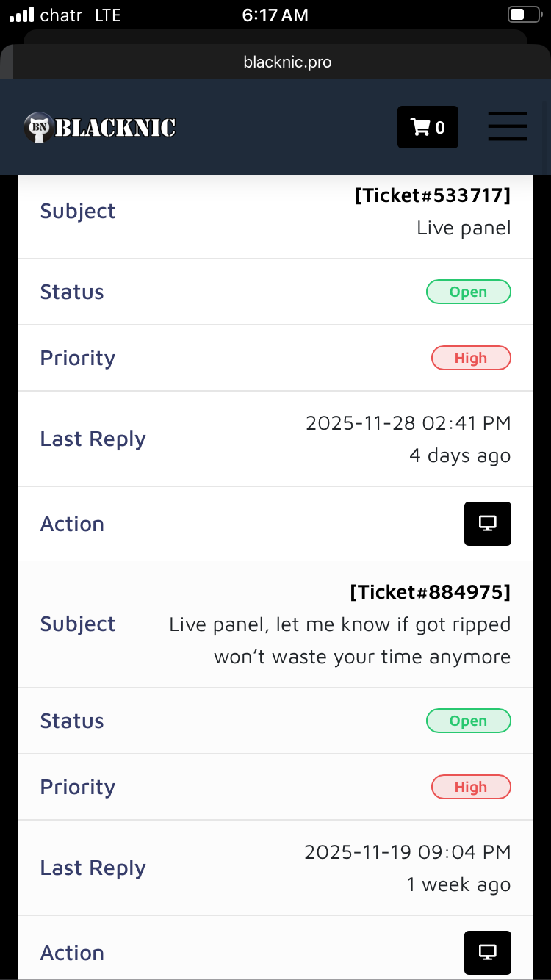Select the "Live panel" subject text
The height and width of the screenshot is (980, 551).
point(463,228)
